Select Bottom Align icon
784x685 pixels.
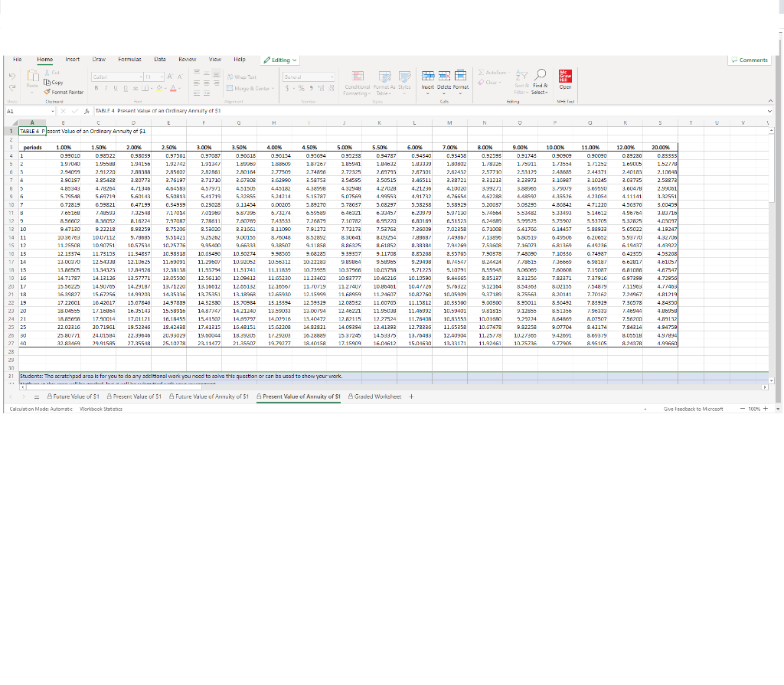point(216,74)
